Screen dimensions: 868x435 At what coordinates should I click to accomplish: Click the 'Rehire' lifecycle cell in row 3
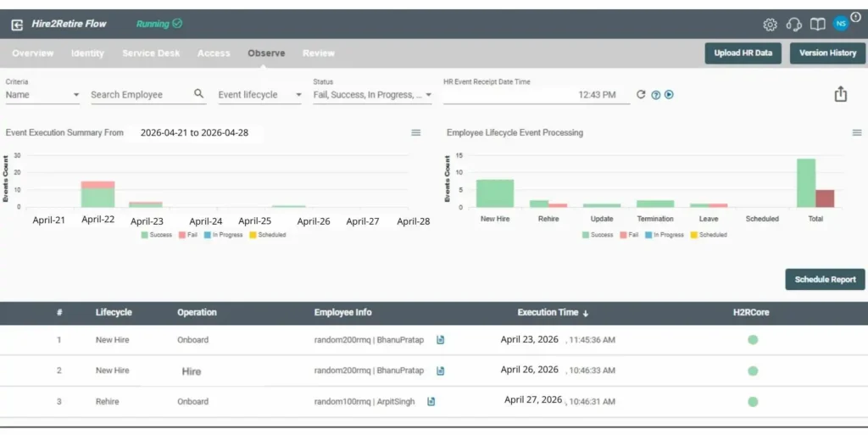tap(108, 402)
